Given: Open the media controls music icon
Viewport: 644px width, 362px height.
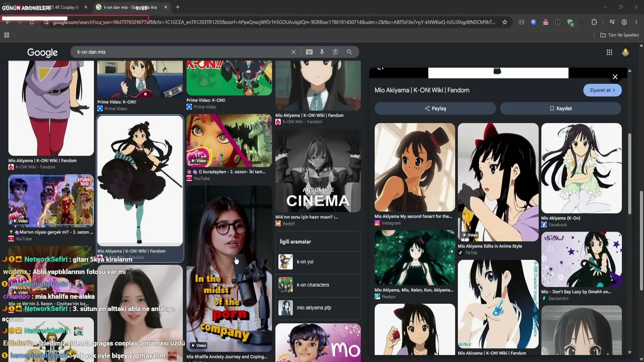Looking at the screenshot, I should coord(612,22).
